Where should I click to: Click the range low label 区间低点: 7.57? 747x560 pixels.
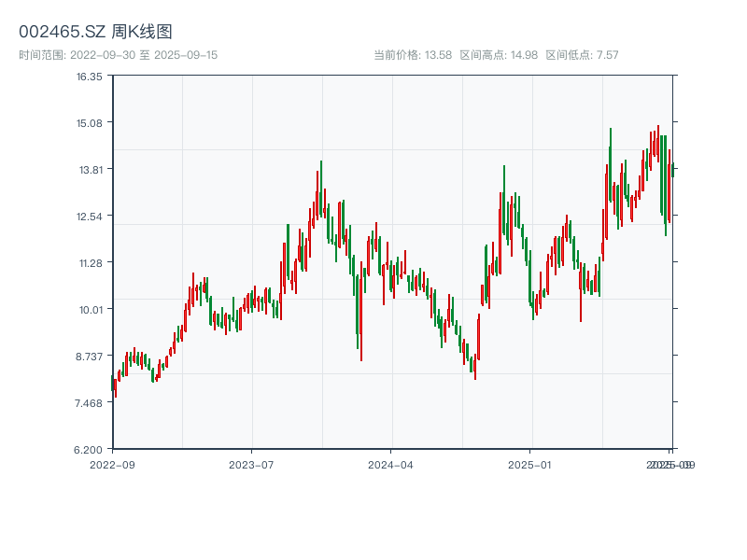[582, 55]
